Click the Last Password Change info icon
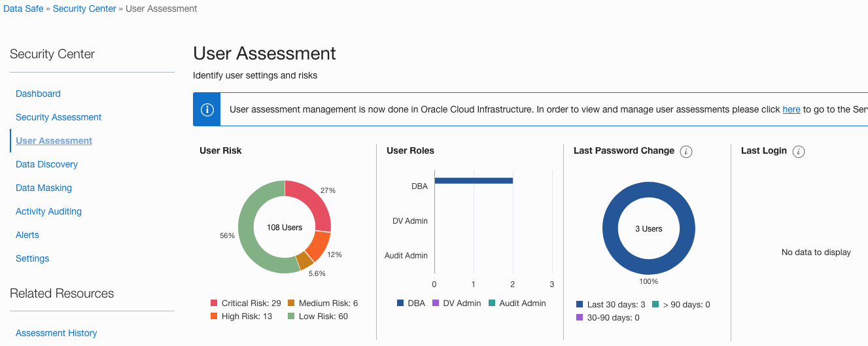 686,152
